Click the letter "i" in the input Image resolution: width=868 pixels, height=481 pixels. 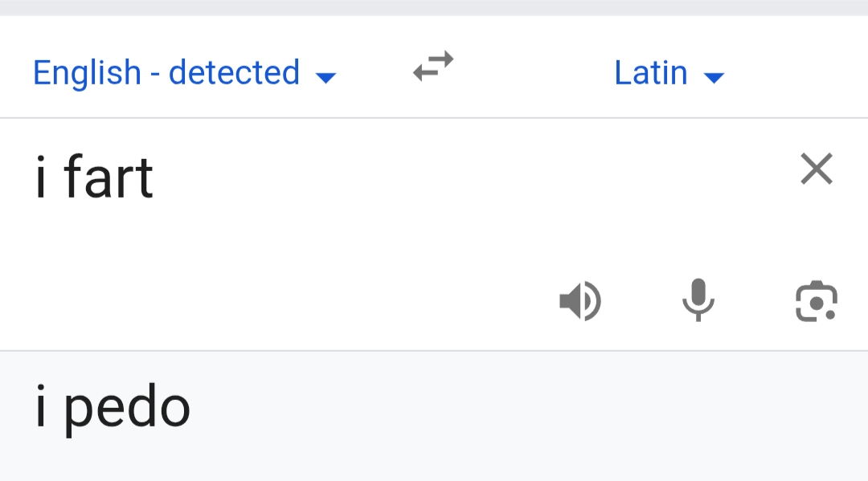tap(41, 178)
